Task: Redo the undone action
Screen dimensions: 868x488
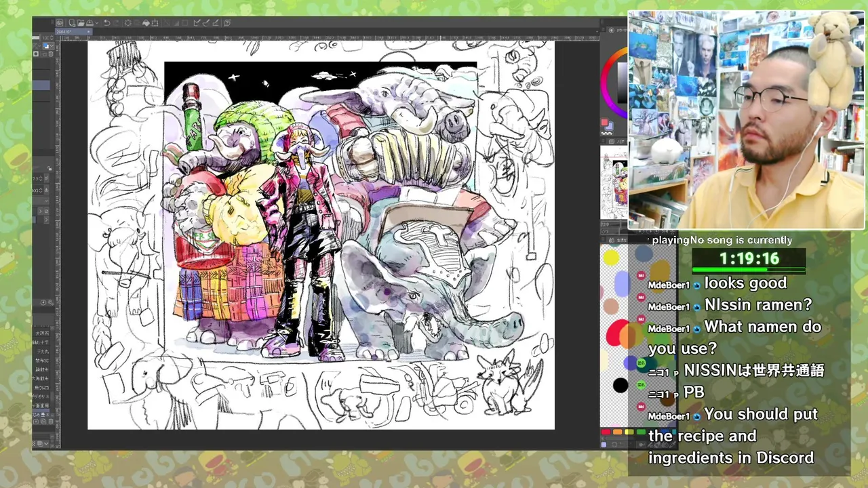Action: coord(116,23)
